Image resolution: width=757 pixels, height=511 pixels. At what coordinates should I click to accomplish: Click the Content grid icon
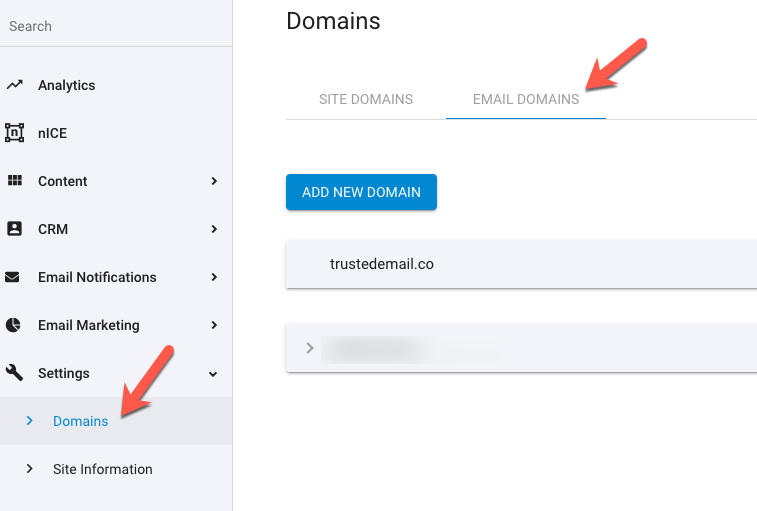point(14,181)
